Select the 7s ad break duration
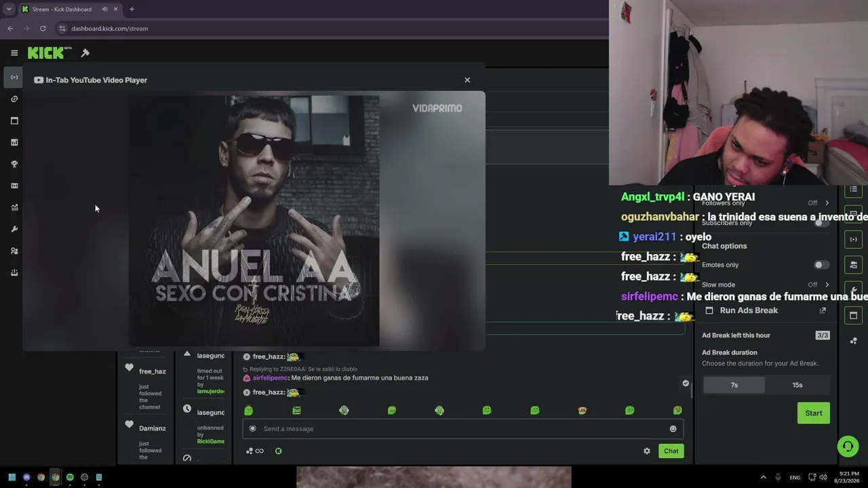Image resolution: width=868 pixels, height=488 pixels. [x=734, y=385]
